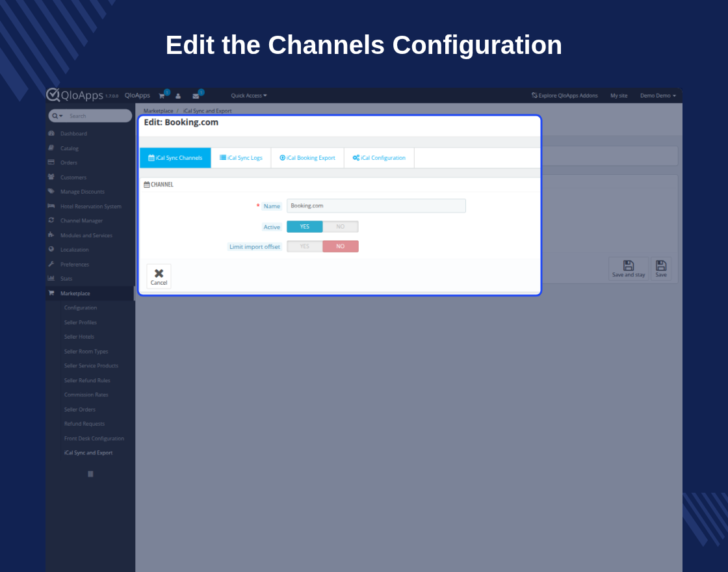The image size is (728, 572).
Task: Open Seller Service Products submenu item
Action: click(91, 366)
